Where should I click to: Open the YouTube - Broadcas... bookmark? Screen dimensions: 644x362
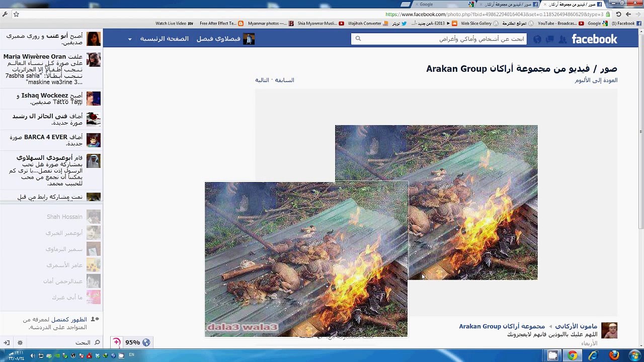click(560, 24)
